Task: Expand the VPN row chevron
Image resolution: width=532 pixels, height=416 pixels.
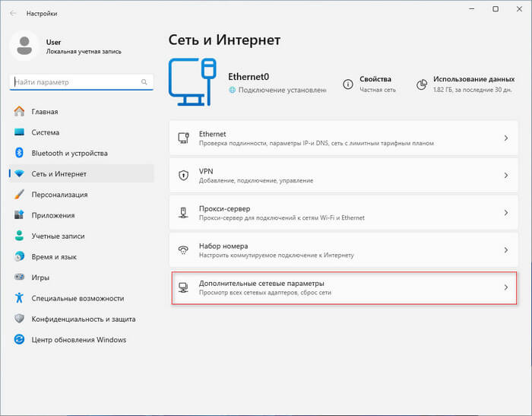Action: coord(505,176)
